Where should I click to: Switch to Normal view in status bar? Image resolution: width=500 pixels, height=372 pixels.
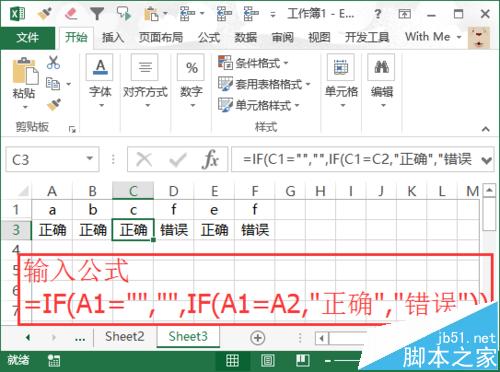(232, 360)
